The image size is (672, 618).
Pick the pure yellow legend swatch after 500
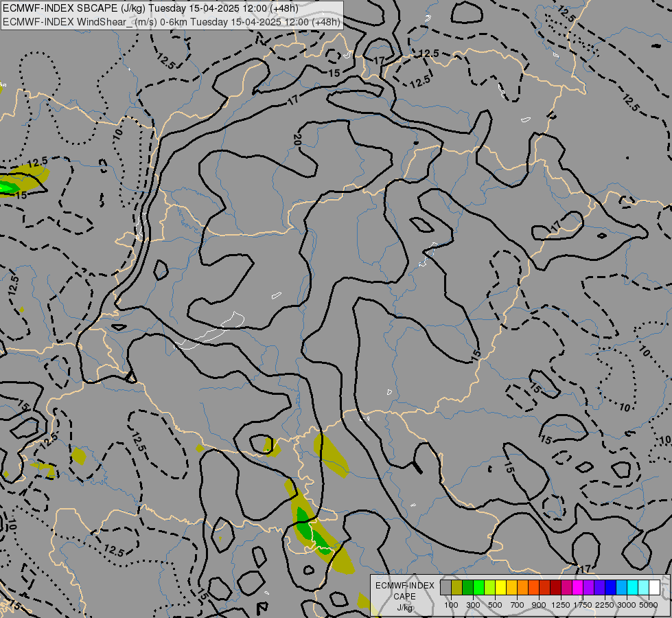(x=500, y=588)
